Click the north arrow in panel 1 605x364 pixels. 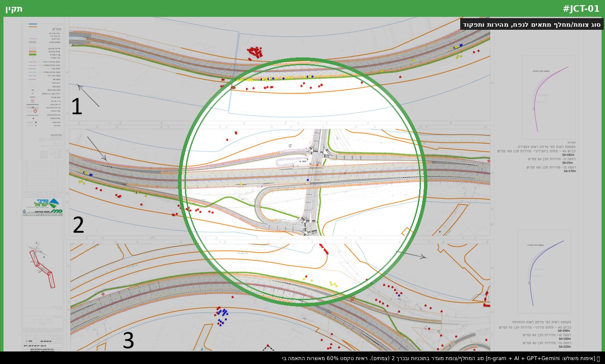[x=88, y=95]
